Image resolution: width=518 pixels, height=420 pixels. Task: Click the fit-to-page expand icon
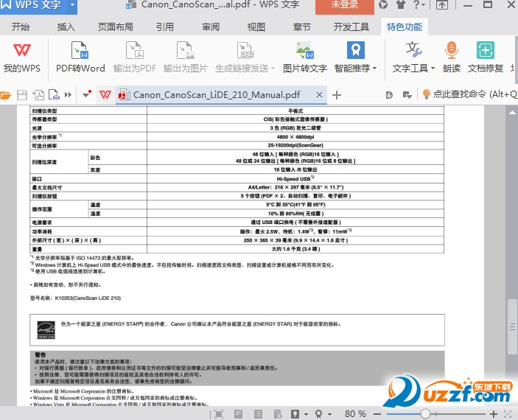(x=508, y=414)
